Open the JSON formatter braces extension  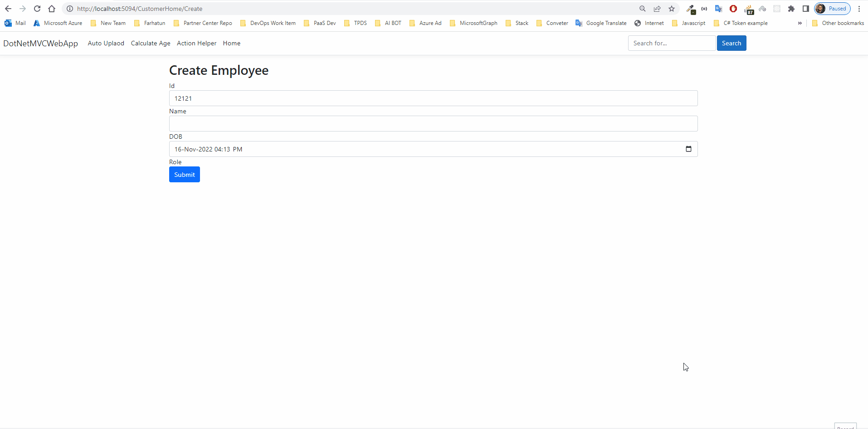click(x=704, y=9)
